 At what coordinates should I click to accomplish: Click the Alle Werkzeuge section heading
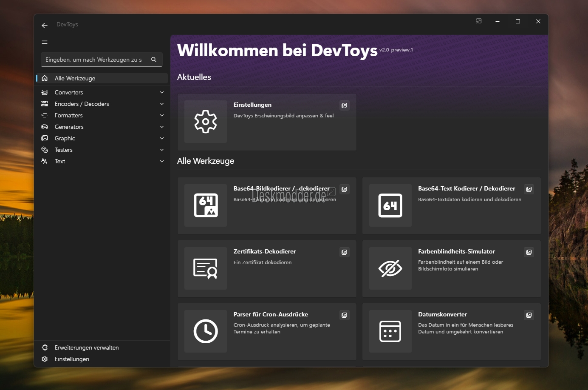206,161
